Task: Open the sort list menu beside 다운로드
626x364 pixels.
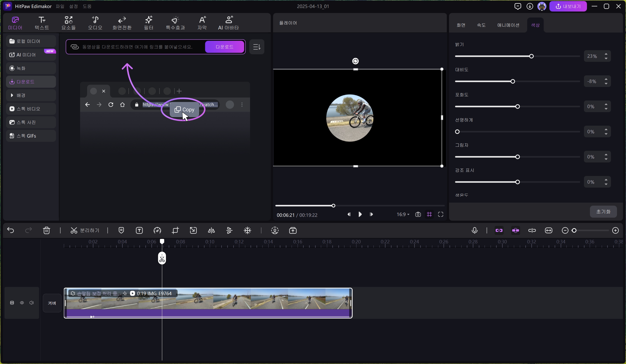Action: tap(257, 47)
